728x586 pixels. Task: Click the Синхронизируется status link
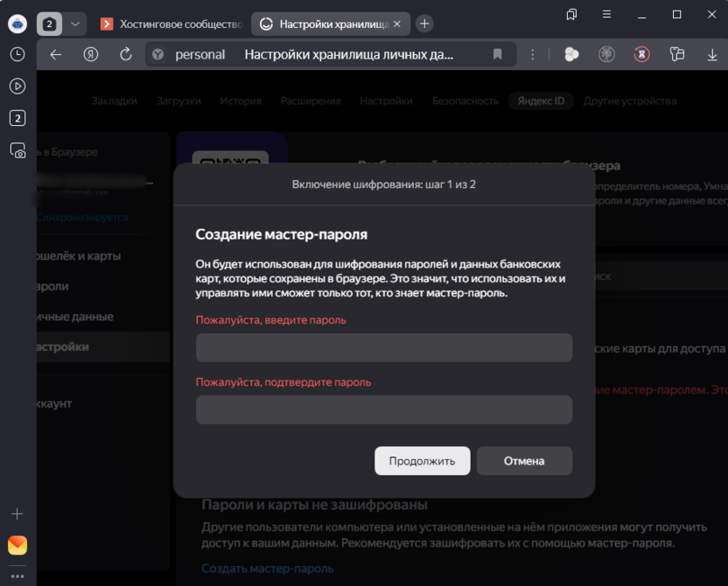(x=82, y=217)
